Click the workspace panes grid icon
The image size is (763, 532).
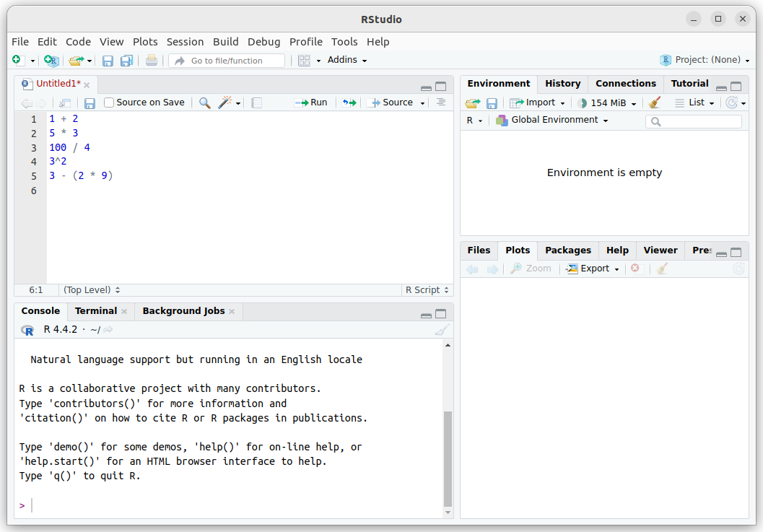[x=304, y=61]
